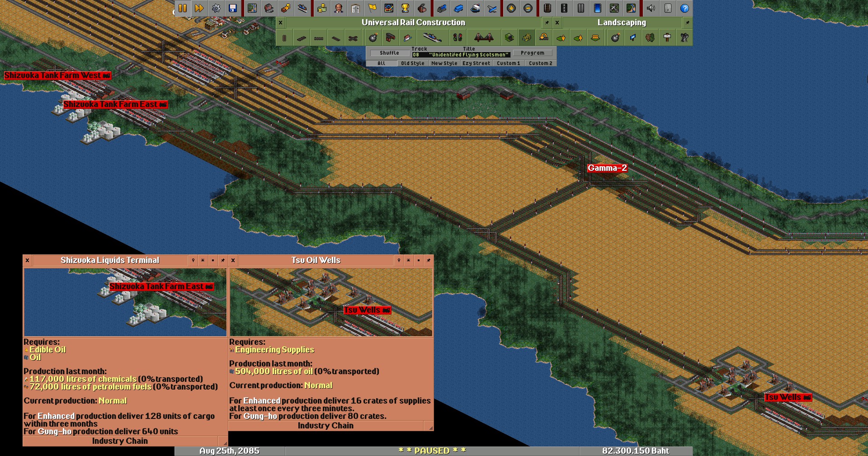The width and height of the screenshot is (868, 456).
Task: Open Industry Chain for Tsu Oil Wells
Action: [325, 426]
